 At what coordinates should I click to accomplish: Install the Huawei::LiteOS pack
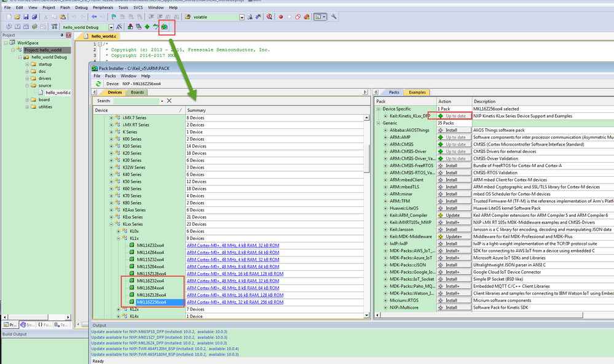point(454,208)
